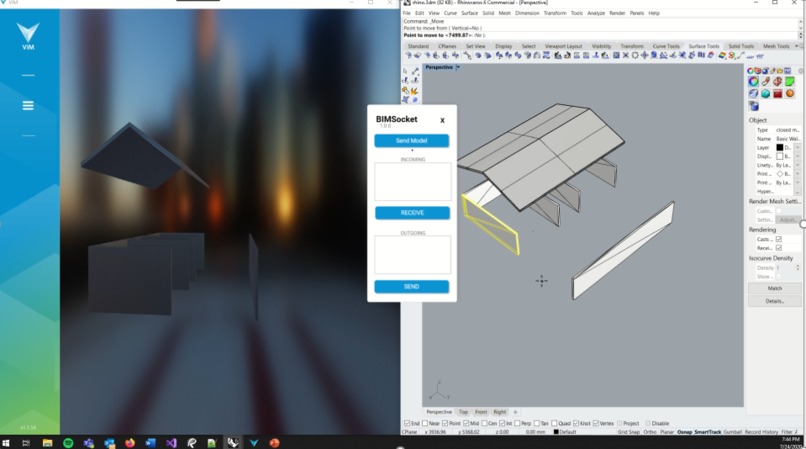Toggle Osnap in the Rhino status bar
The image size is (806, 449).
point(684,432)
